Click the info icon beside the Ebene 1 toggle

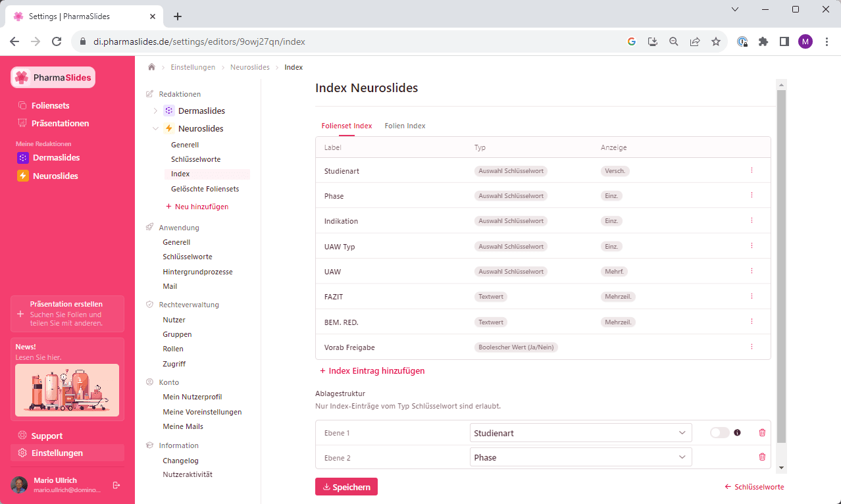coord(737,432)
